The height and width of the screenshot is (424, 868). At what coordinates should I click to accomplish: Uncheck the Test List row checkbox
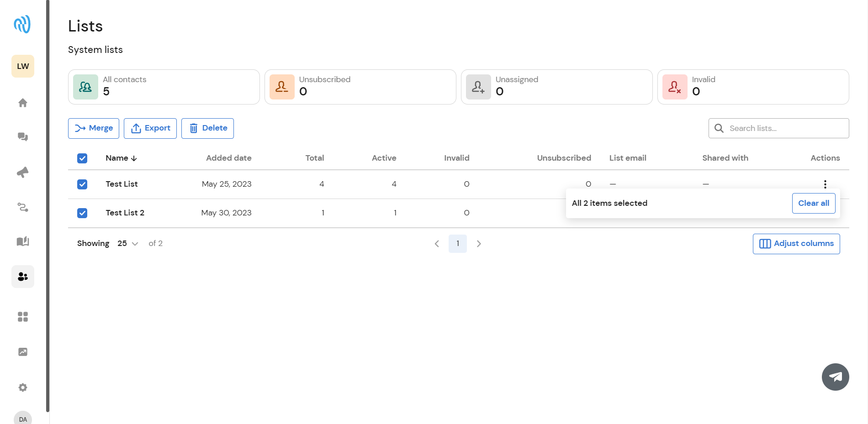(x=82, y=184)
